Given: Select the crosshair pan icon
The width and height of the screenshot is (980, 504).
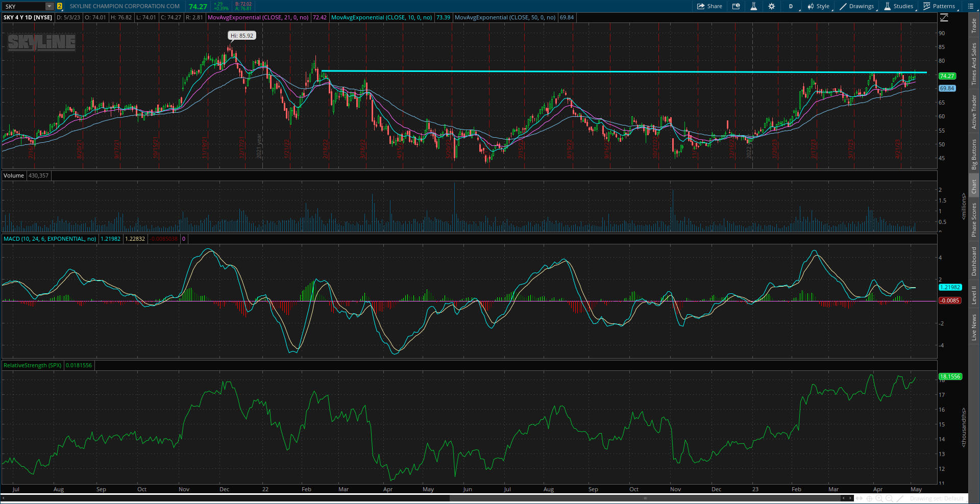Looking at the screenshot, I should click(x=870, y=498).
